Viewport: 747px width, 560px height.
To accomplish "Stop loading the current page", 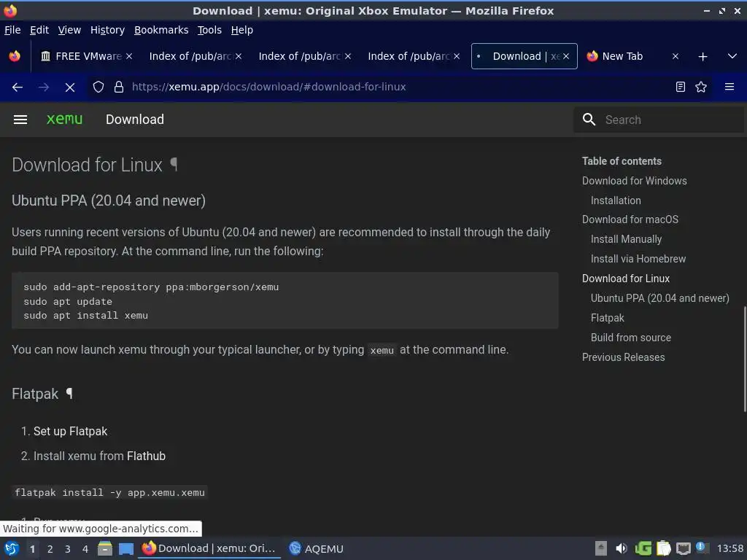I will (x=69, y=87).
